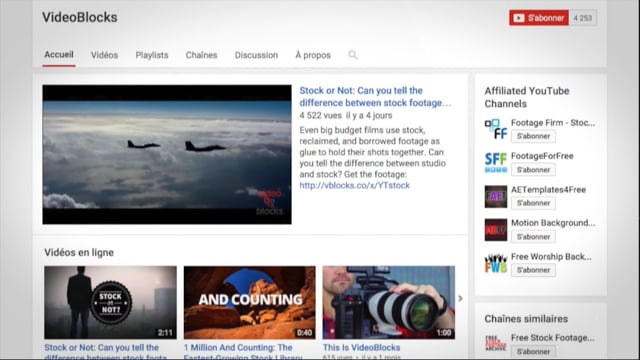Play the featured fighter jets video

(x=167, y=154)
